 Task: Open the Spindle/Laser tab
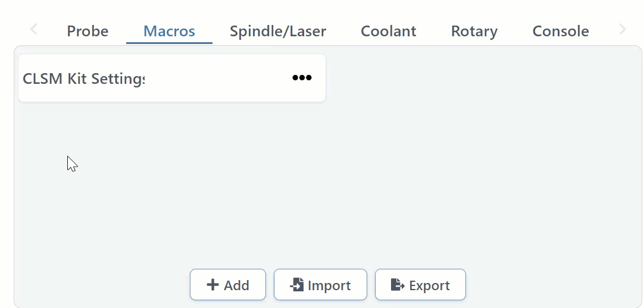(278, 31)
